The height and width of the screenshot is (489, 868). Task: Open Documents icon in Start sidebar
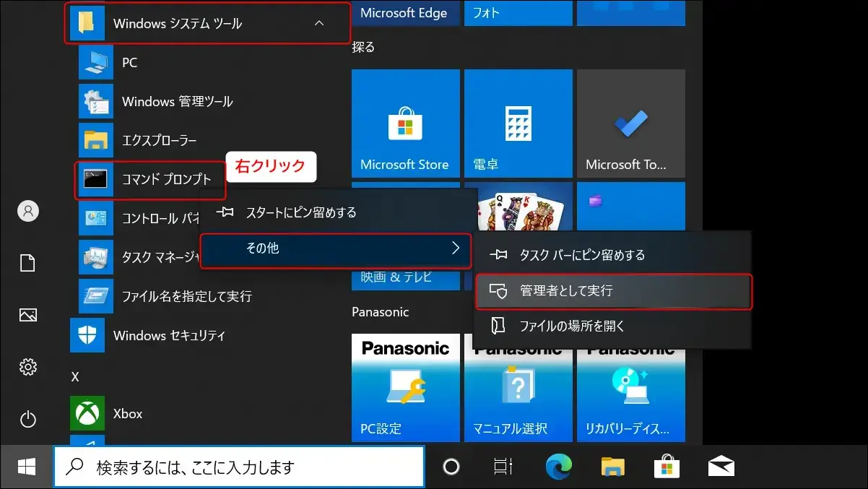point(28,263)
